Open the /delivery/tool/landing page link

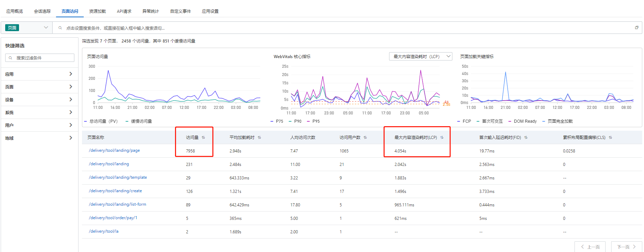click(x=109, y=164)
